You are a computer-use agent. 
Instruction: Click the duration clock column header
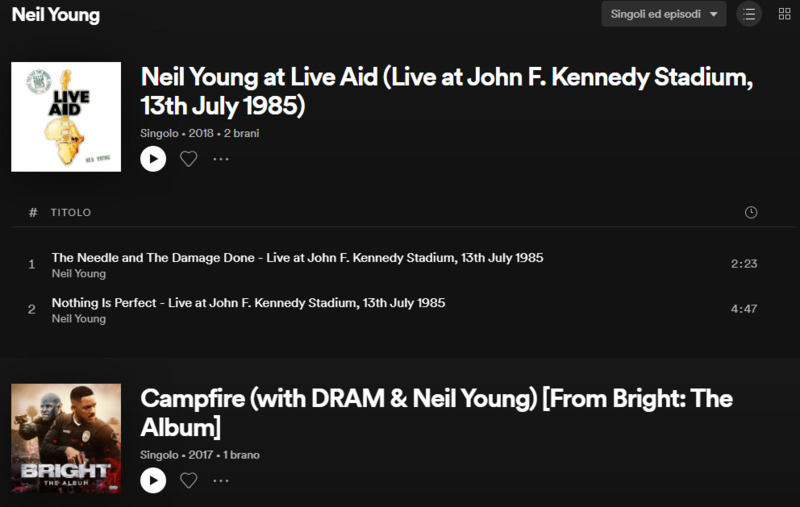point(751,212)
